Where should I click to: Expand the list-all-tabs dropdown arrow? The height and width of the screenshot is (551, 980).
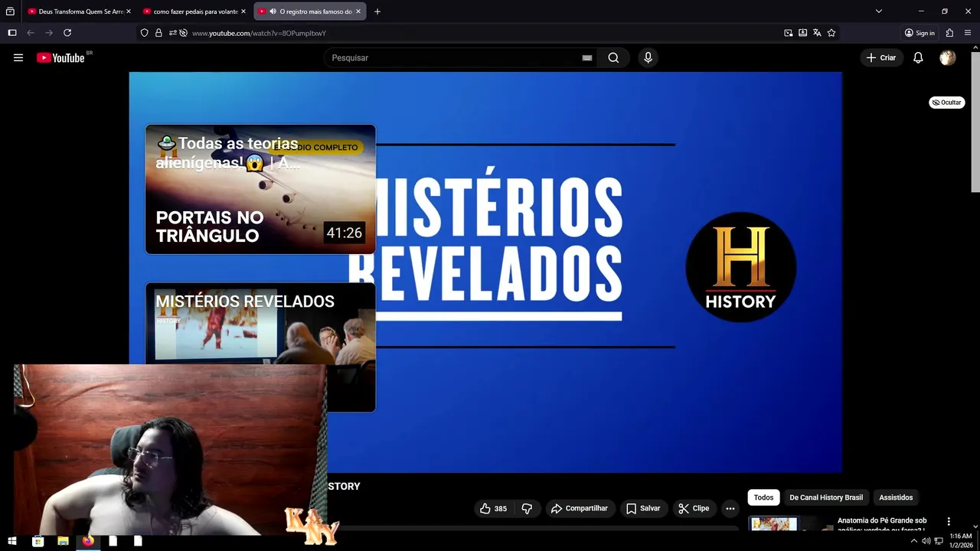879,11
